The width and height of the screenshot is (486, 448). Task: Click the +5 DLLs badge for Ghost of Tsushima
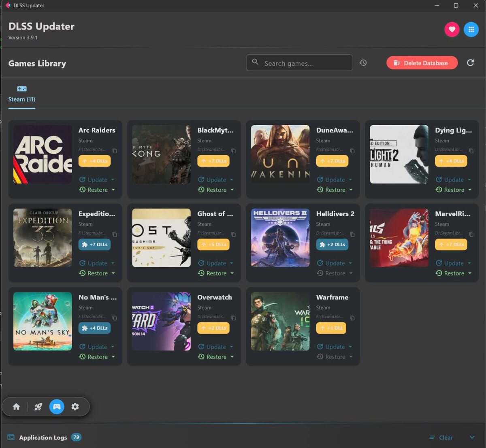pos(213,245)
